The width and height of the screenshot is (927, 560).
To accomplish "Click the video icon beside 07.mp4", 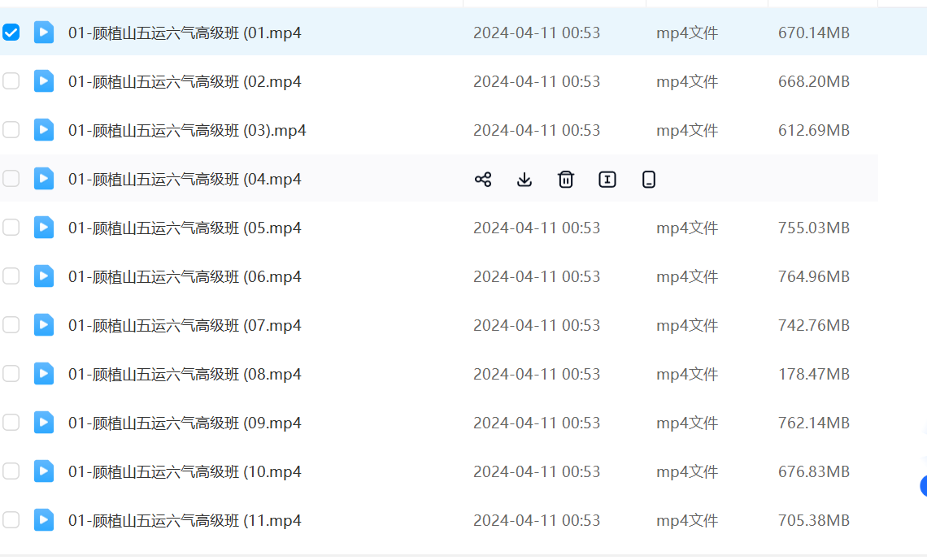I will (44, 325).
